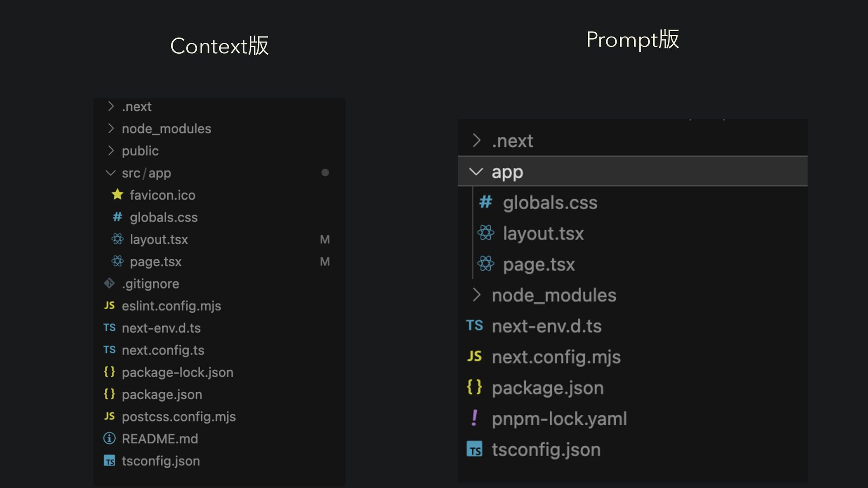This screenshot has width=868, height=488.
Task: Click the git icon beside .gitignore
Action: point(109,283)
